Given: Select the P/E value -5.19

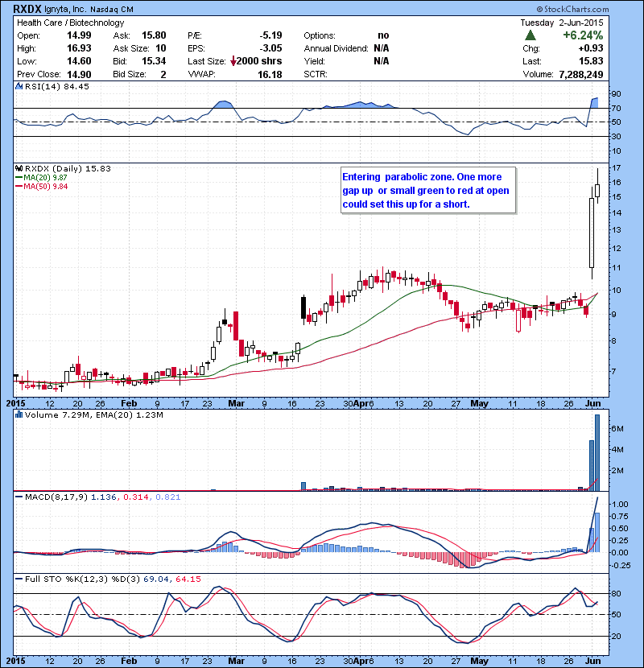Looking at the screenshot, I should (270, 35).
